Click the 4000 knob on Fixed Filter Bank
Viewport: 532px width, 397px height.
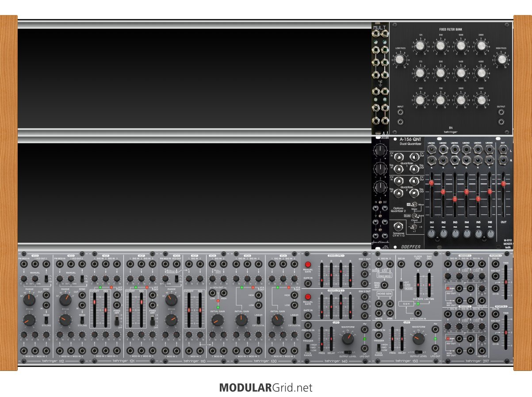(x=481, y=73)
